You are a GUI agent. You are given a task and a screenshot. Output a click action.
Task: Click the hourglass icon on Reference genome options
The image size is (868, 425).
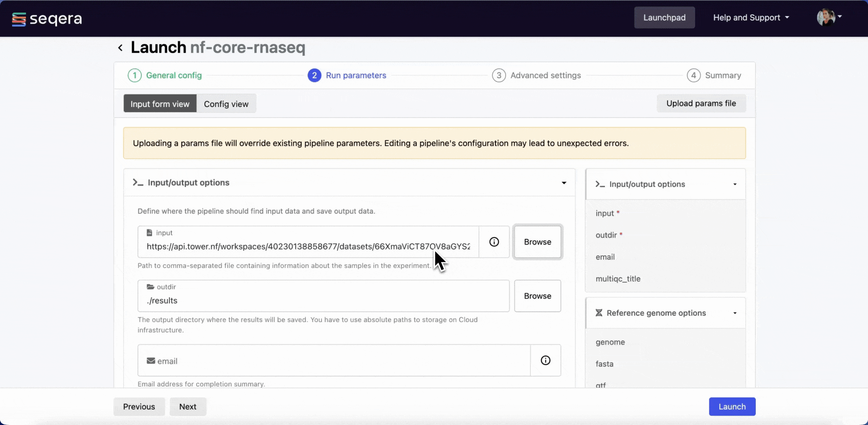click(599, 312)
